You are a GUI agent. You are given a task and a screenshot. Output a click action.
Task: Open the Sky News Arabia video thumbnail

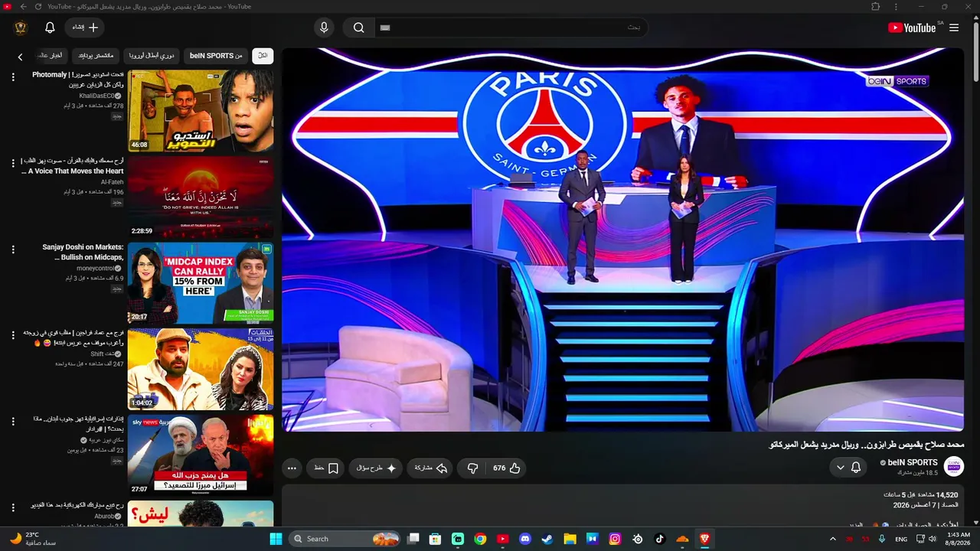201,455
